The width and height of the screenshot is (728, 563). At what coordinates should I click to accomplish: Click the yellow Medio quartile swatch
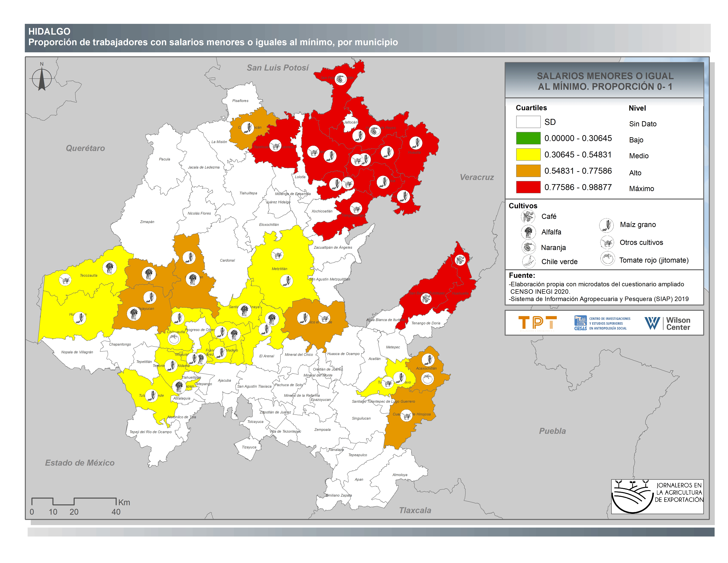coord(528,154)
